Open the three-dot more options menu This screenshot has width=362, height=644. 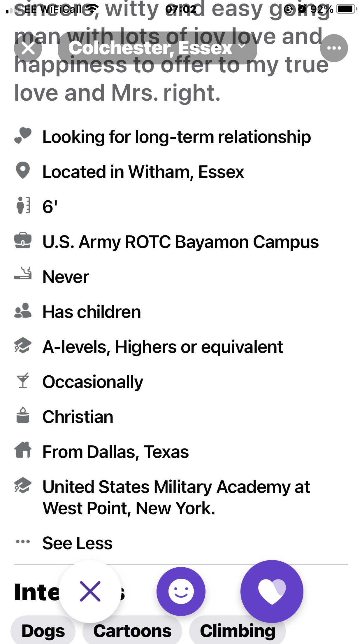(334, 48)
